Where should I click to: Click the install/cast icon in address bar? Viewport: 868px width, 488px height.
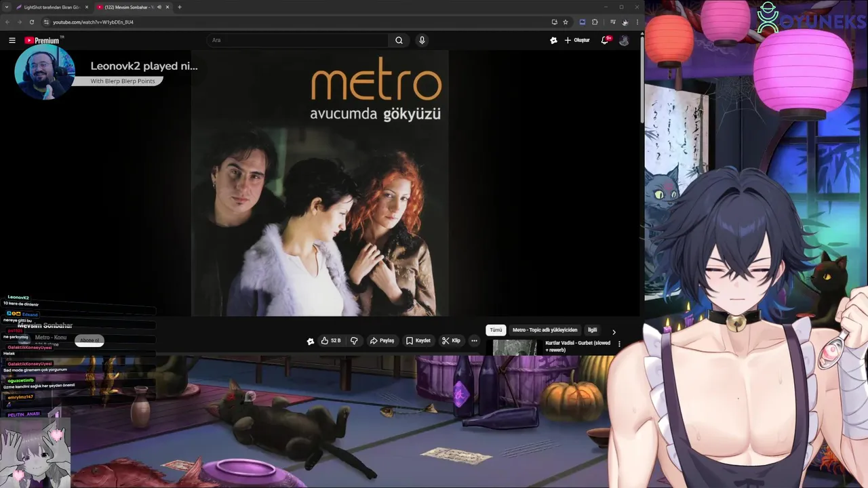[x=554, y=22]
